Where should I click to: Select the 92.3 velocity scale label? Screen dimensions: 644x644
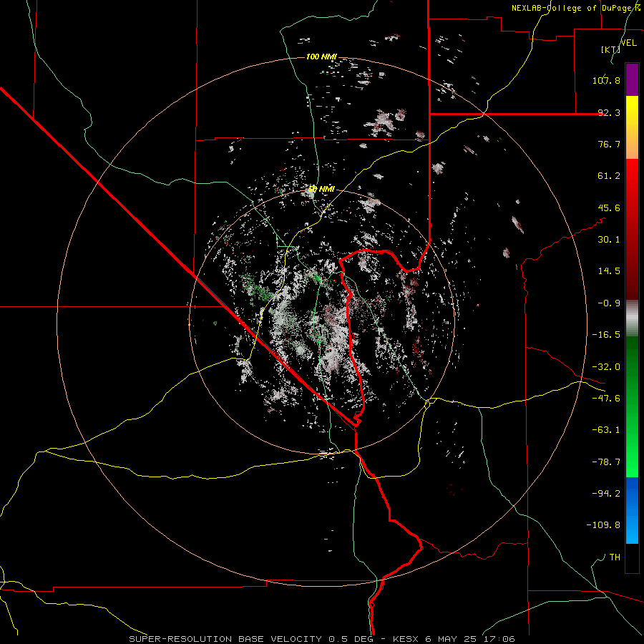pyautogui.click(x=609, y=112)
